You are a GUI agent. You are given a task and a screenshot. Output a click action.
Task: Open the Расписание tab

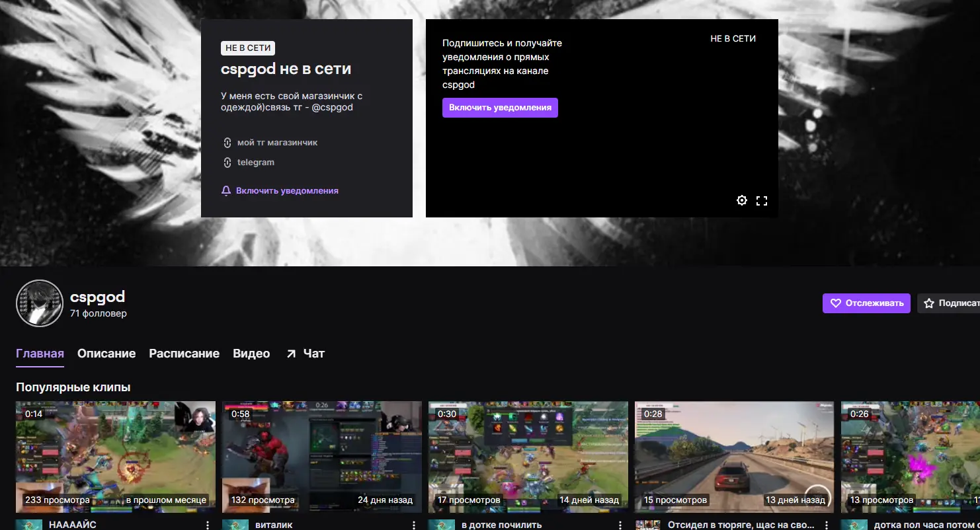tap(184, 354)
